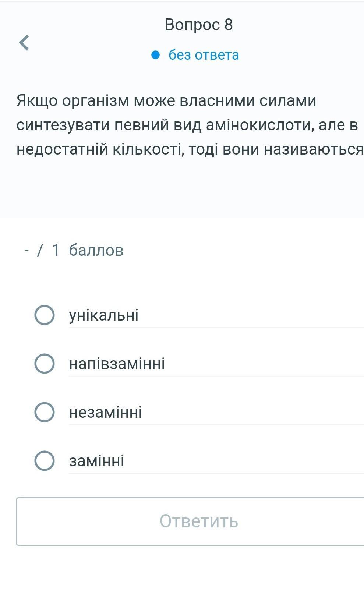The width and height of the screenshot is (364, 594).
Task: Go back using the left chevron
Action: 24,42
